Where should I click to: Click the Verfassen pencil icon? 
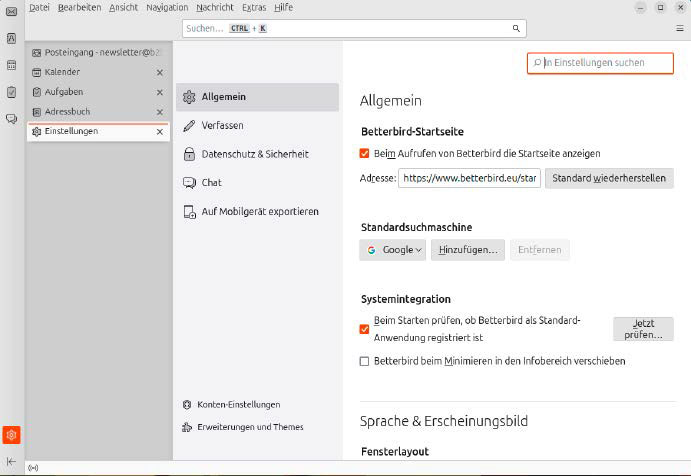coord(189,126)
